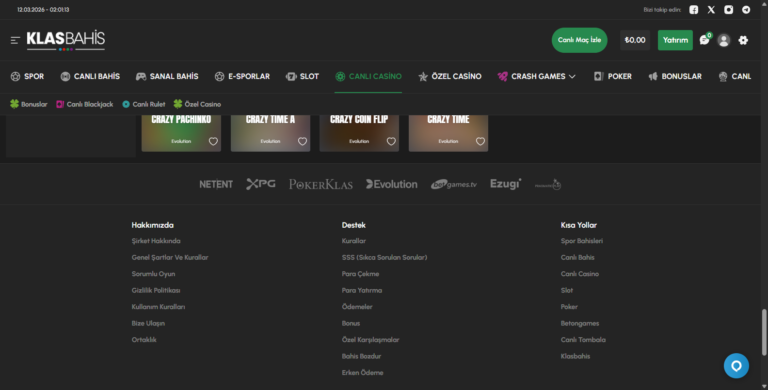Open the footer Canlı Casino shortcut
This screenshot has height=390, width=768.
click(x=580, y=274)
